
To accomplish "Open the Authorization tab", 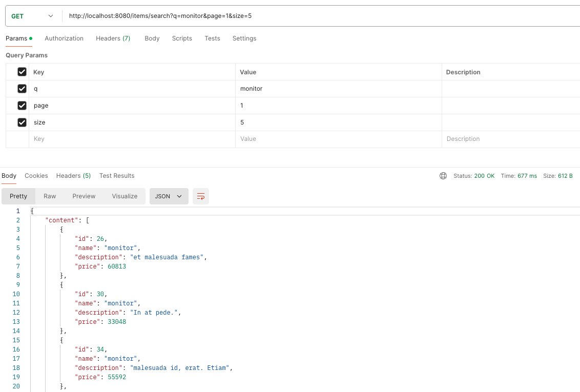I will pos(64,38).
